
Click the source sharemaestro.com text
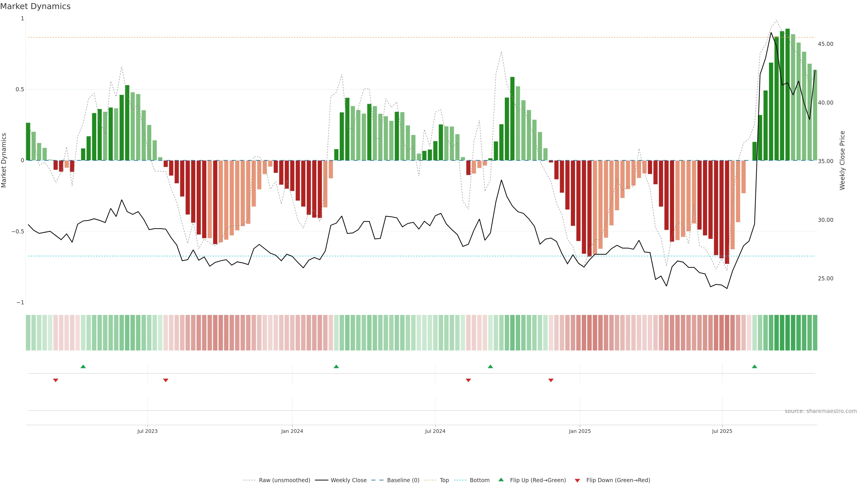821,411
